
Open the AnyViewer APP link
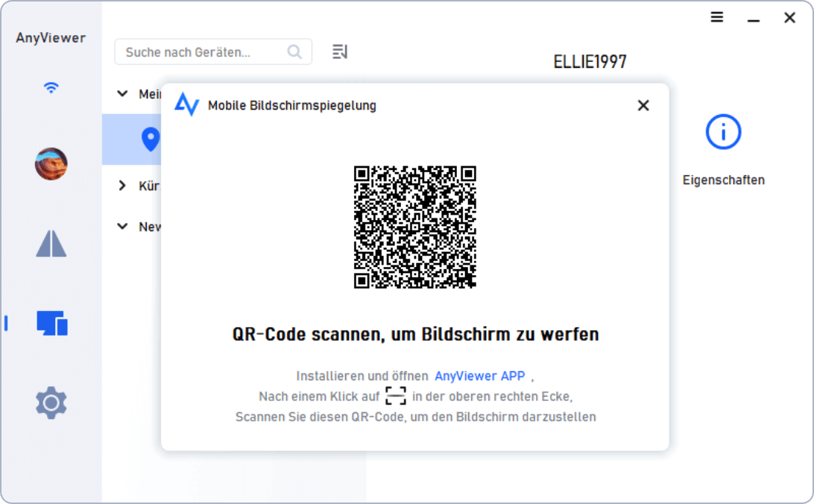[480, 376]
